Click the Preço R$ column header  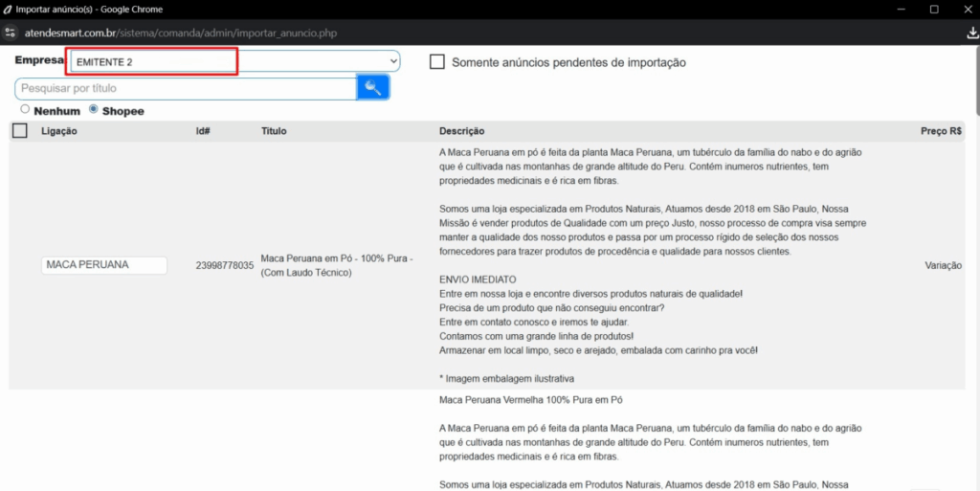click(942, 131)
